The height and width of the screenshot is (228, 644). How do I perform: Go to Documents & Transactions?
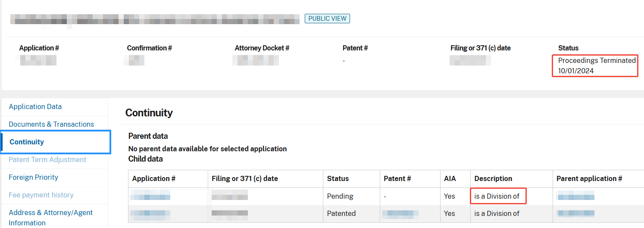coord(51,124)
